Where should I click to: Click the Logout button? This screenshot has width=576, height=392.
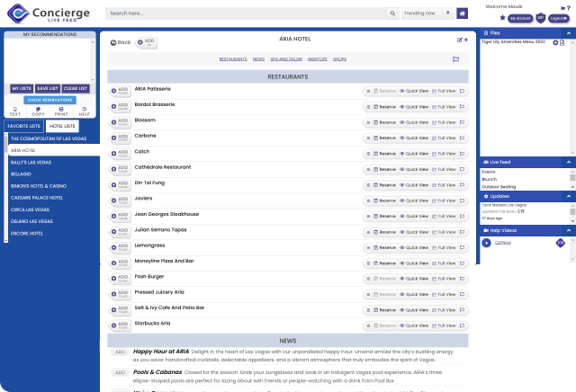[x=559, y=18]
